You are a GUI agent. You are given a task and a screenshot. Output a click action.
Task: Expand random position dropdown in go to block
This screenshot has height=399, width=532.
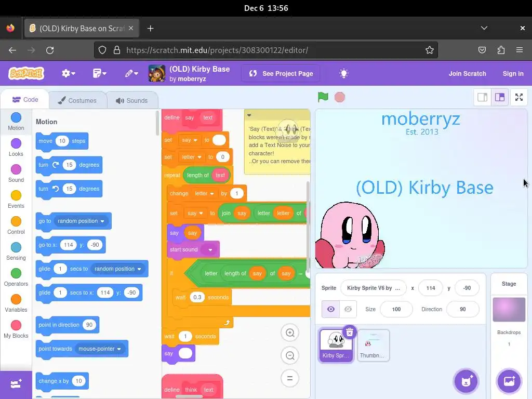(x=81, y=221)
